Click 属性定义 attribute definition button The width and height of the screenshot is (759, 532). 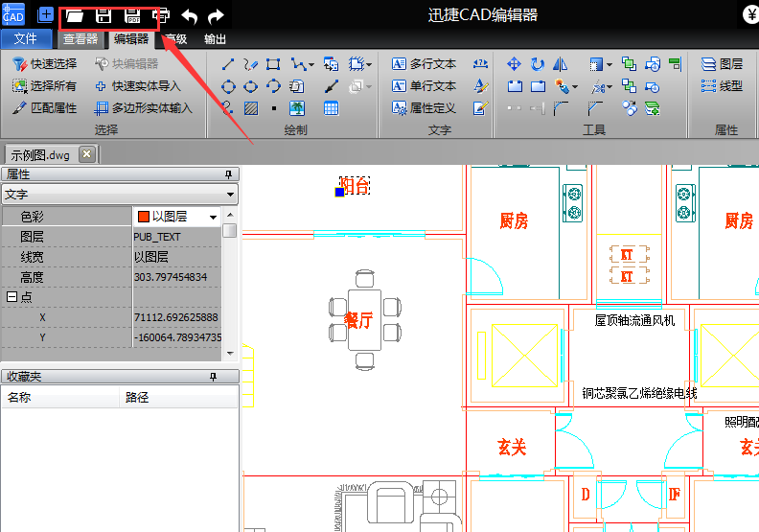pos(424,108)
